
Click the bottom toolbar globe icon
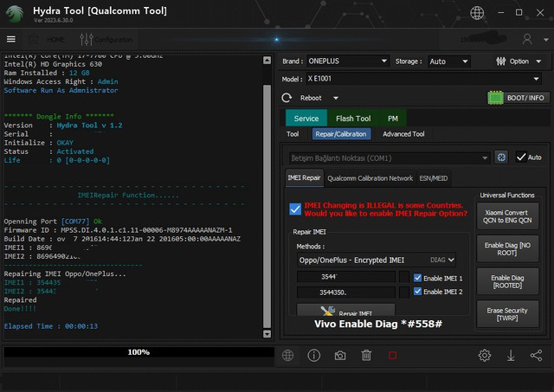pyautogui.click(x=287, y=356)
